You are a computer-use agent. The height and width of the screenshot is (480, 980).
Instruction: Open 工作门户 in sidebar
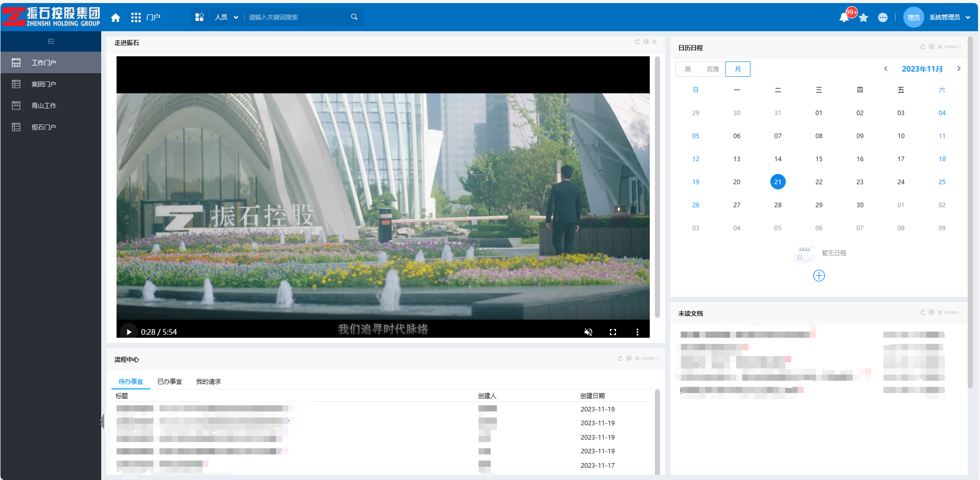click(x=51, y=62)
